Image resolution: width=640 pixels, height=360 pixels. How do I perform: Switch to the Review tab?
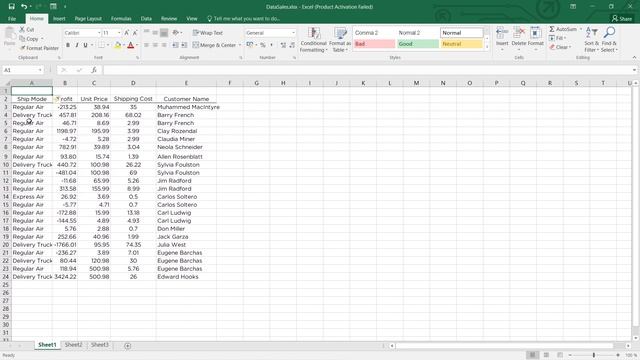click(x=169, y=19)
